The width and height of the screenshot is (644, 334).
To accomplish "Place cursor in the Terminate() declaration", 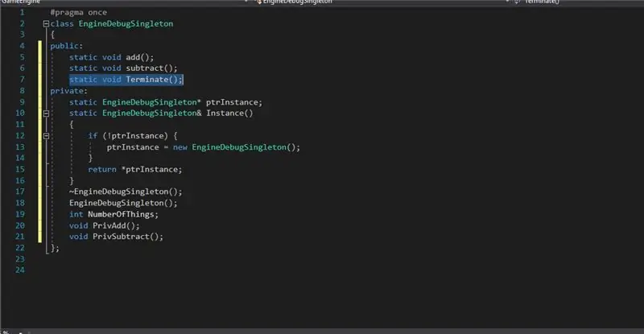I will pos(154,80).
